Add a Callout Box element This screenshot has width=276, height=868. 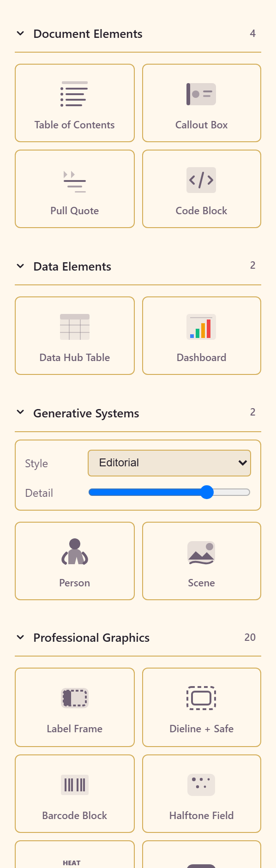pyautogui.click(x=202, y=103)
